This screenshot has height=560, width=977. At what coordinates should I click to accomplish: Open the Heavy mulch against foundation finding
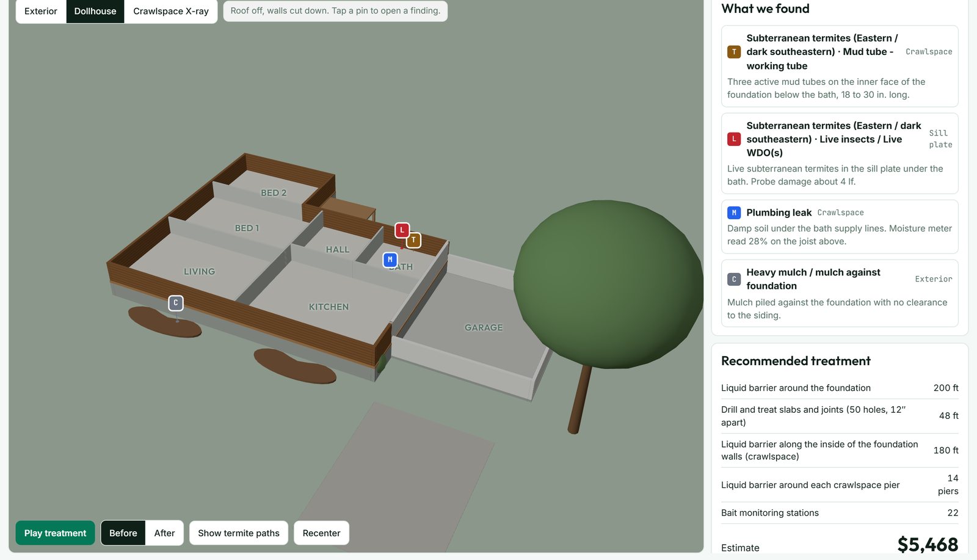tap(840, 293)
